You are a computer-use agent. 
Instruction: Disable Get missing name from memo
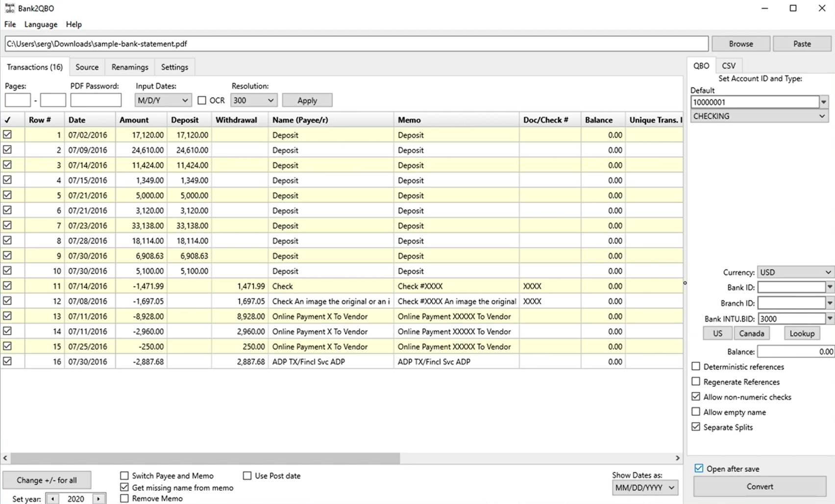[124, 487]
